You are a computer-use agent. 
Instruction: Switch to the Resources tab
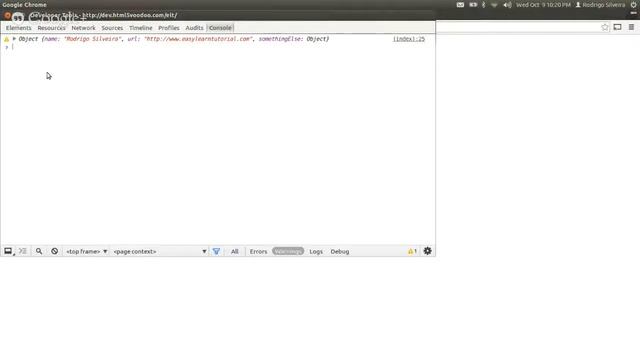[51, 28]
